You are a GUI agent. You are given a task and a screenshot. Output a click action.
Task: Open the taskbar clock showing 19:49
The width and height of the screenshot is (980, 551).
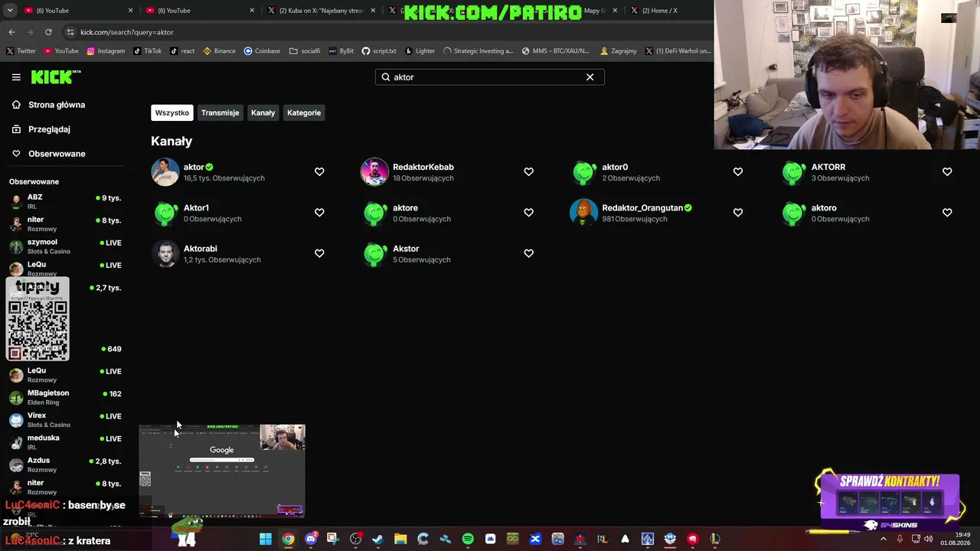click(x=956, y=539)
